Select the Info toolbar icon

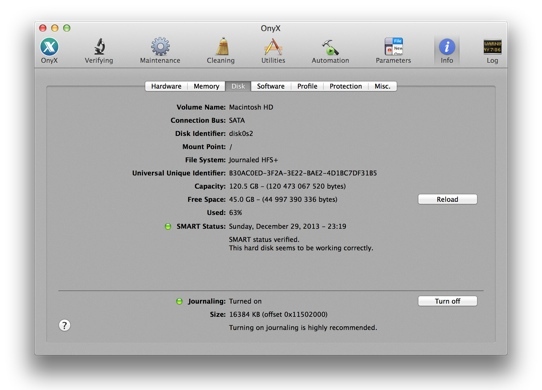point(447,50)
